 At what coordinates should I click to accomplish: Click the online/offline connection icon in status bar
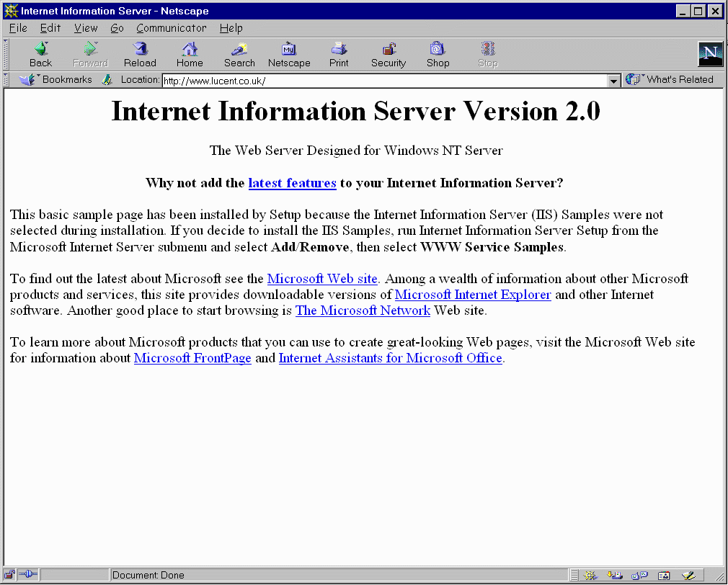(x=28, y=575)
